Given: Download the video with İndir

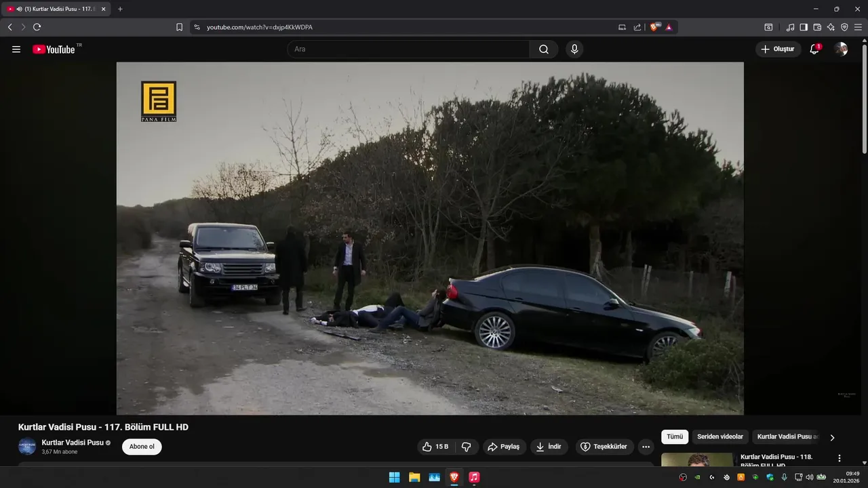Looking at the screenshot, I should (x=549, y=447).
